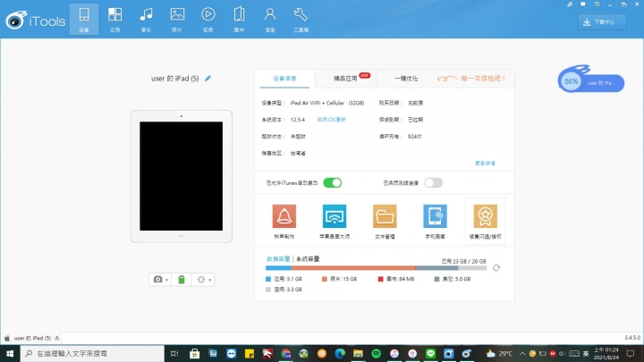Enable the wireless connection toggle
Viewport: 644px width, 362px height.
[433, 182]
